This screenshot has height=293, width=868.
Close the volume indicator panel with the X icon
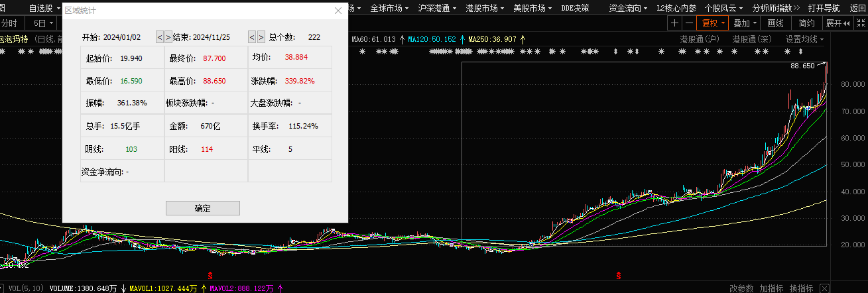tap(824, 288)
